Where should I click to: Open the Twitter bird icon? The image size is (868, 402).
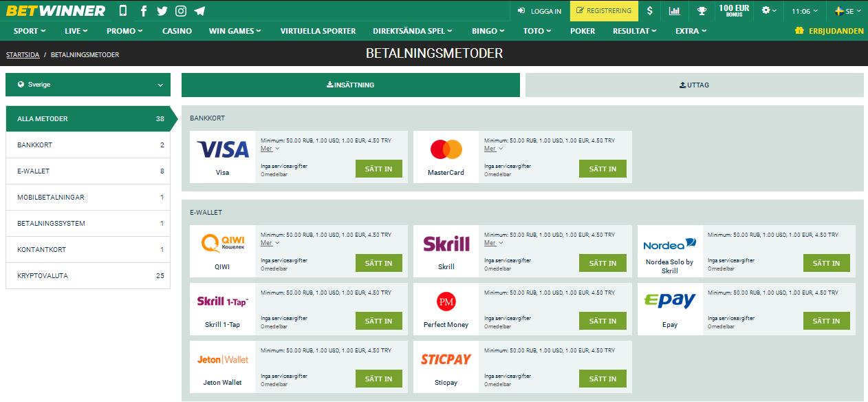click(x=162, y=11)
